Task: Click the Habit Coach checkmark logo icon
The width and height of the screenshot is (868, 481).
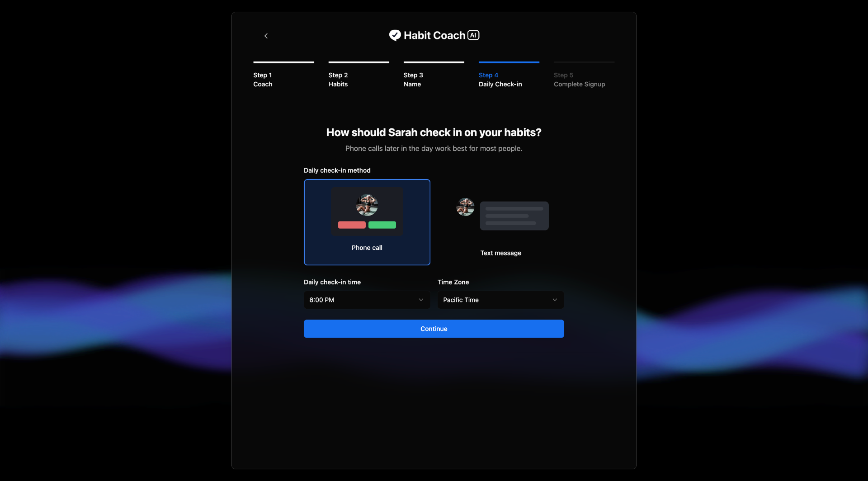Action: pyautogui.click(x=395, y=35)
